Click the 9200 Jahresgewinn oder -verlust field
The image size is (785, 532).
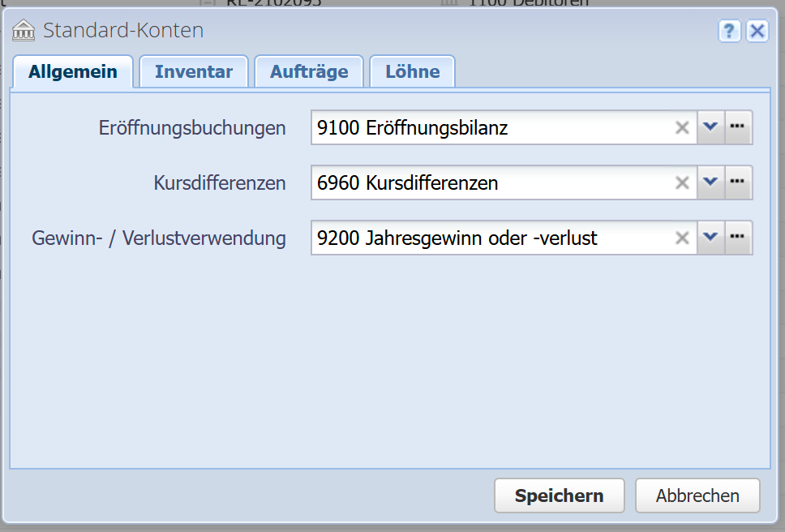click(487, 238)
